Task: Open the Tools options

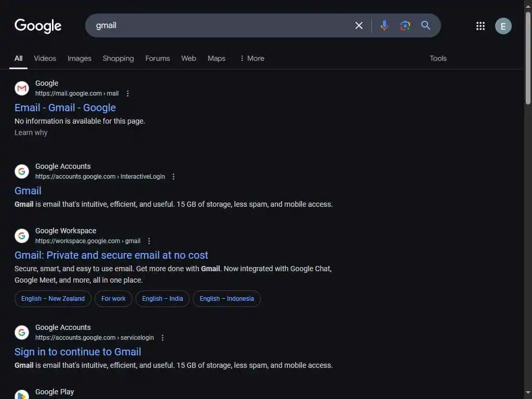Action: click(x=438, y=58)
